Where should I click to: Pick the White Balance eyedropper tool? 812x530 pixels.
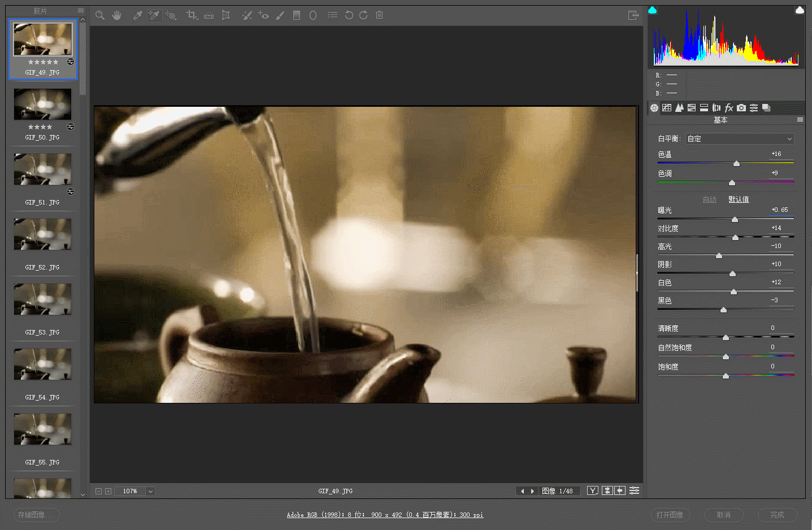[137, 15]
